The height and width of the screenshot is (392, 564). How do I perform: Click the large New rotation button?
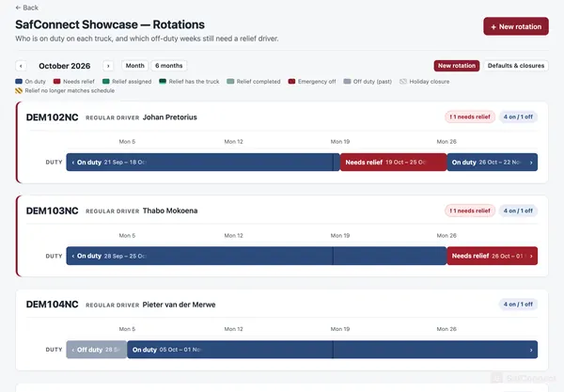(516, 26)
